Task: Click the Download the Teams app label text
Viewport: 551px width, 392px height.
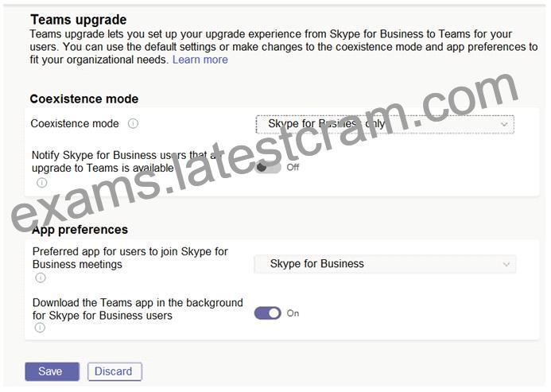Action: click(138, 309)
